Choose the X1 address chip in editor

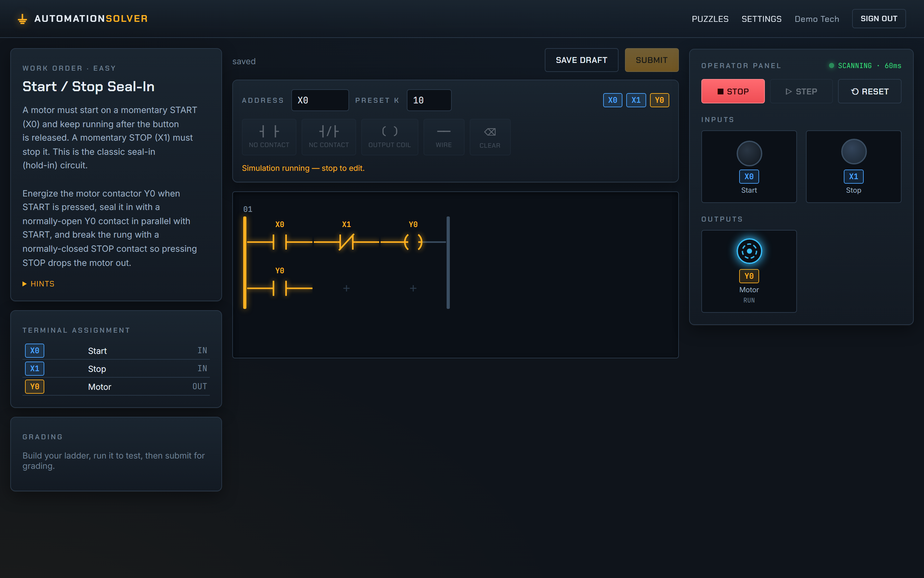click(x=636, y=100)
